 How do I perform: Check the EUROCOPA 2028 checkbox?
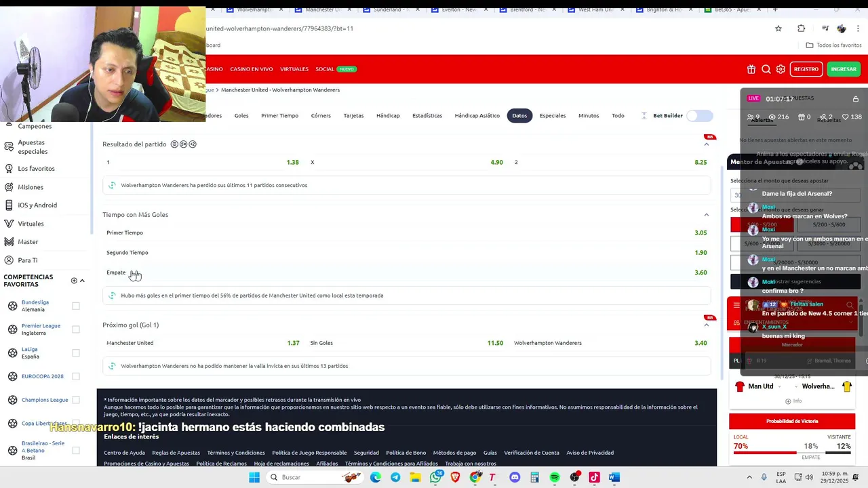pyautogui.click(x=76, y=376)
